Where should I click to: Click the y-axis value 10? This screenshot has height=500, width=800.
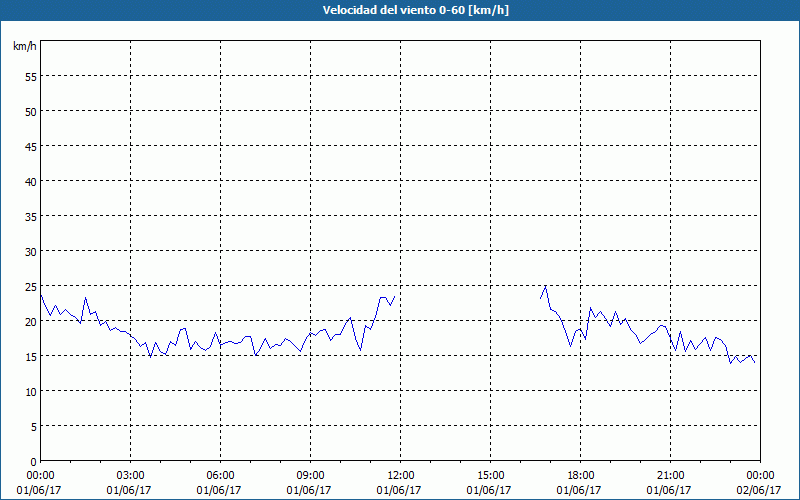(31, 392)
